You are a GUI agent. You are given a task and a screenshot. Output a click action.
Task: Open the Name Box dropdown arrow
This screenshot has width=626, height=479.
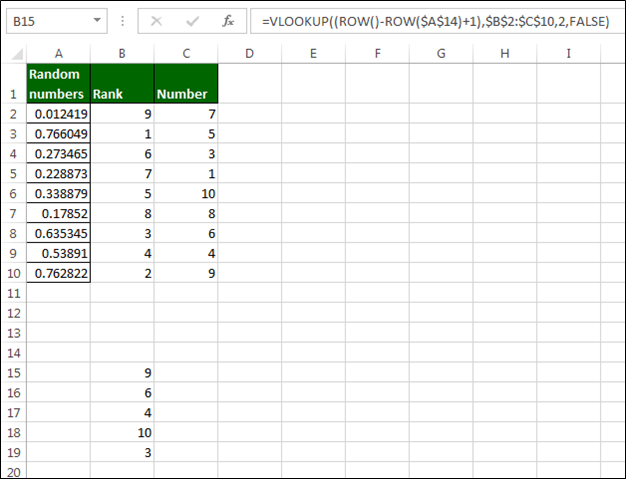click(97, 20)
